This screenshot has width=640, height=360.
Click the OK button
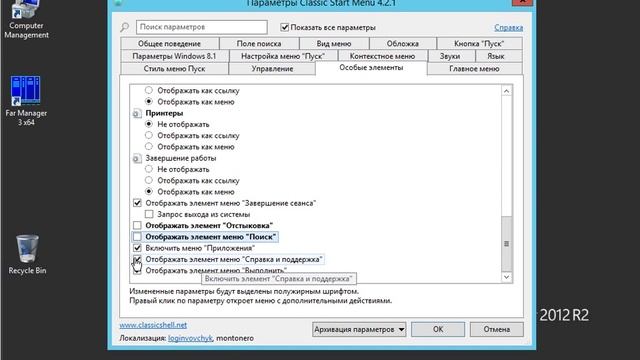[x=438, y=329]
